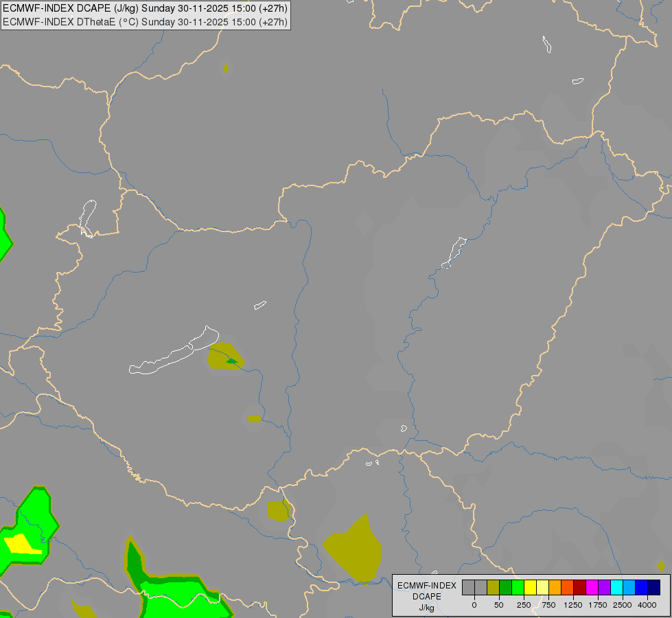Viewport: 672px width, 618px height.
Task: Click the olive DCAPE patch east of Balaton
Action: click(225, 356)
